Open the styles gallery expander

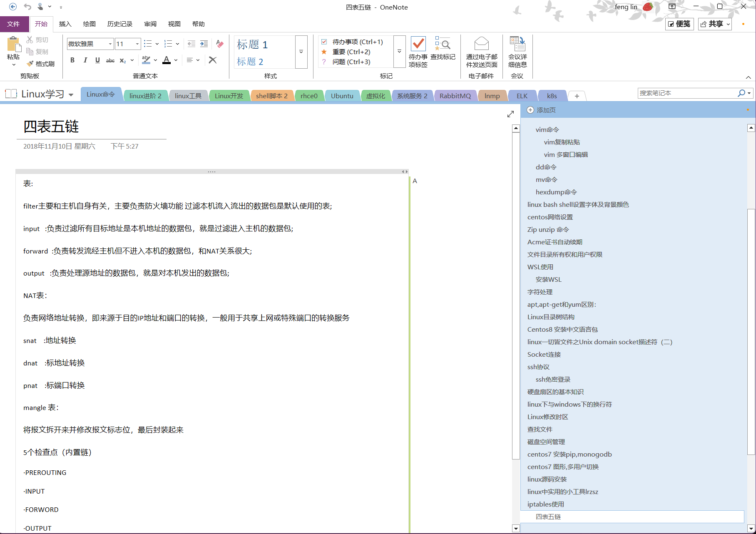click(x=301, y=52)
